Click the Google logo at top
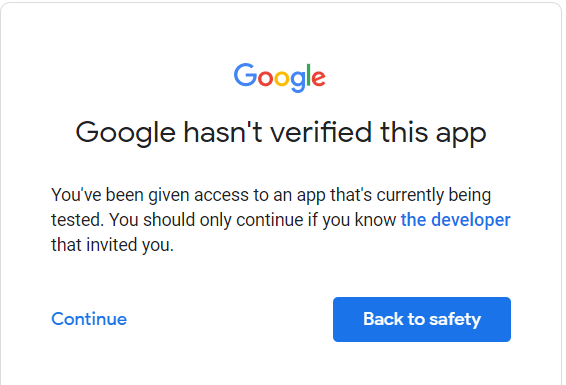The height and width of the screenshot is (385, 566). point(280,78)
